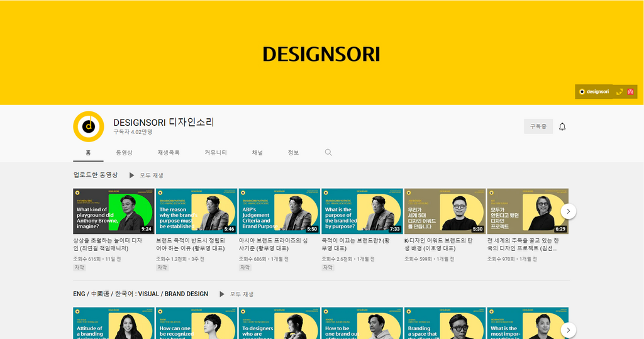Click the subscriber count 구독자 4.02만명
The image size is (644, 339).
point(133,132)
